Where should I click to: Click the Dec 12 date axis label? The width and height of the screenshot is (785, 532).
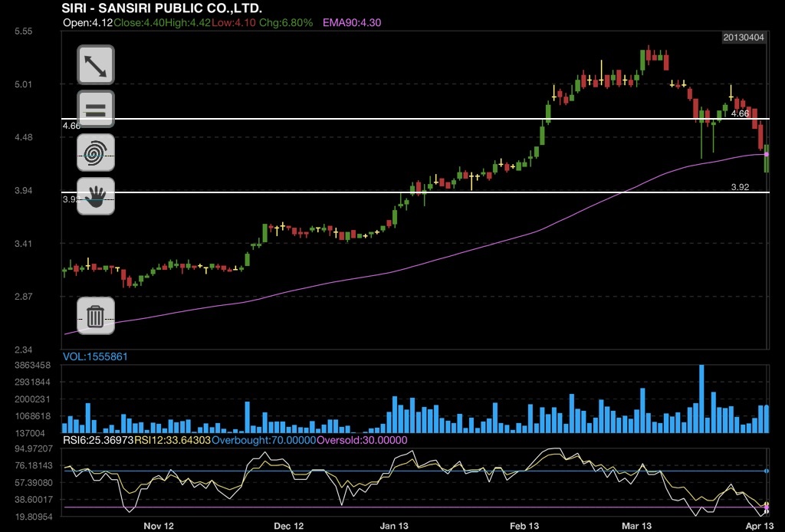point(289,526)
